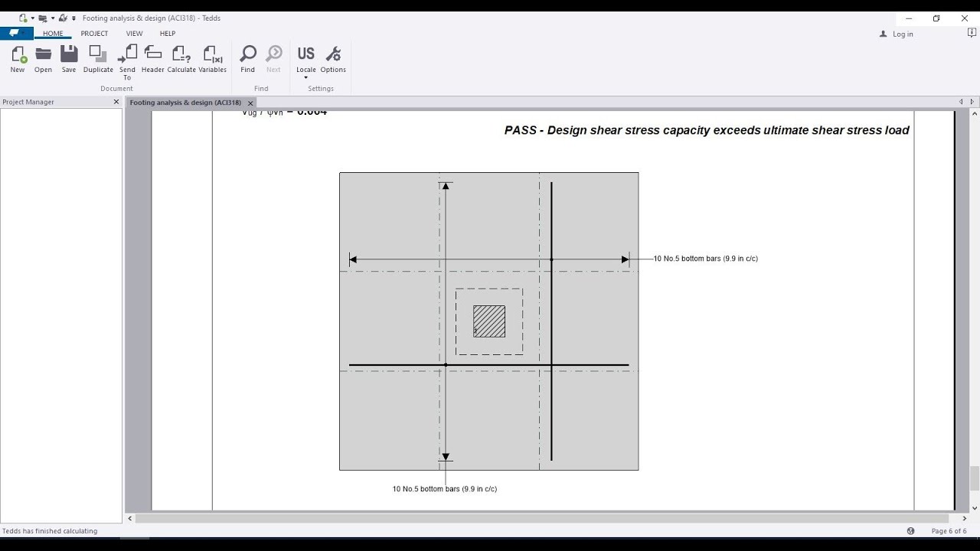Switch to the HOME ribbon tab

[x=53, y=34]
